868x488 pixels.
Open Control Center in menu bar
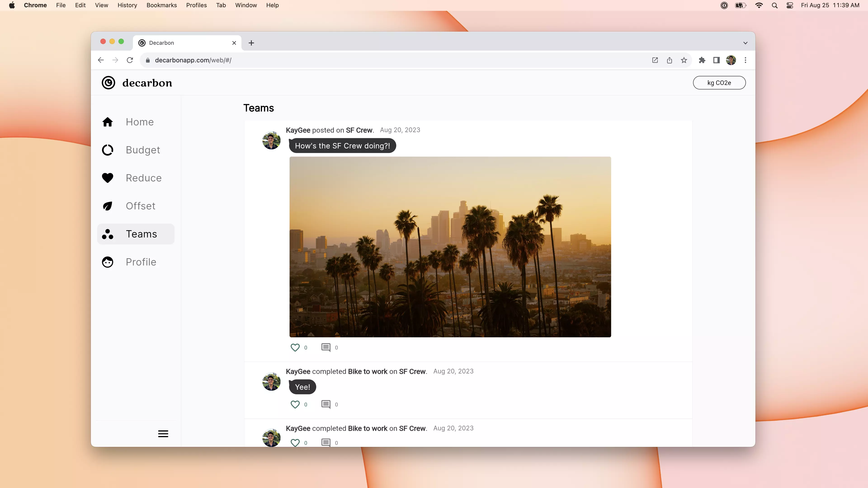(790, 5)
